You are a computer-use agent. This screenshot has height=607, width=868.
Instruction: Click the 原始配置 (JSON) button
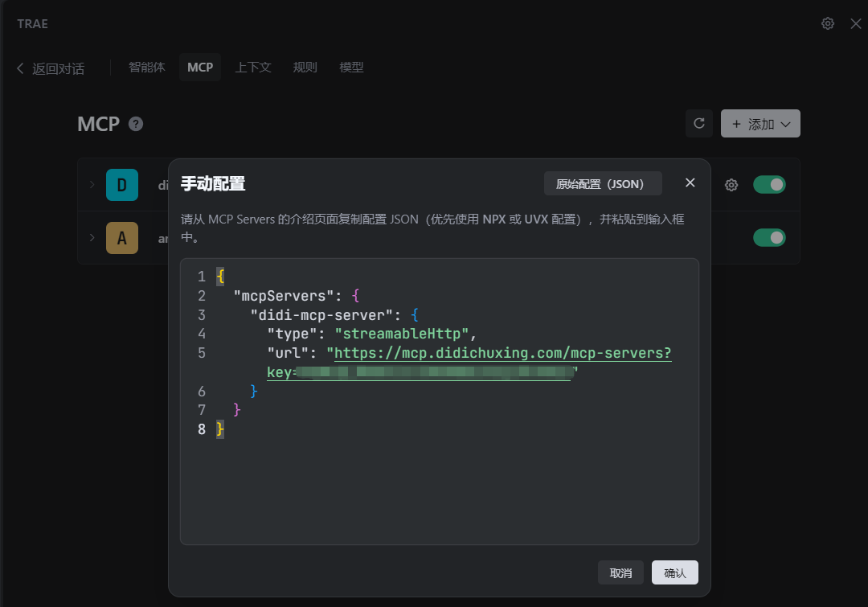(x=603, y=183)
